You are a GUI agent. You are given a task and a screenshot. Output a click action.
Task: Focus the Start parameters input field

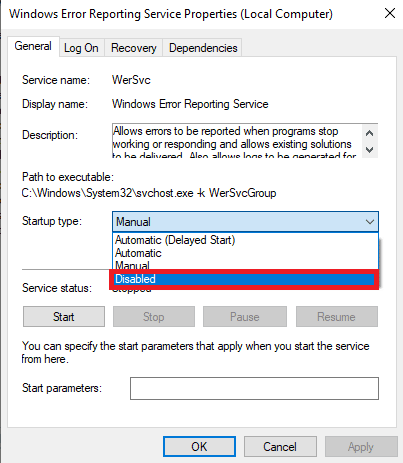point(254,388)
